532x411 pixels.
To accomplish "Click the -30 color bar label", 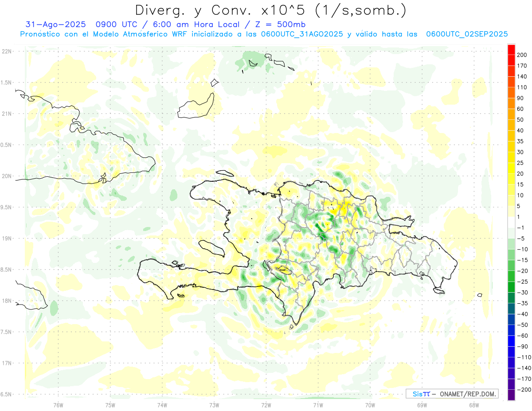I will (522, 293).
